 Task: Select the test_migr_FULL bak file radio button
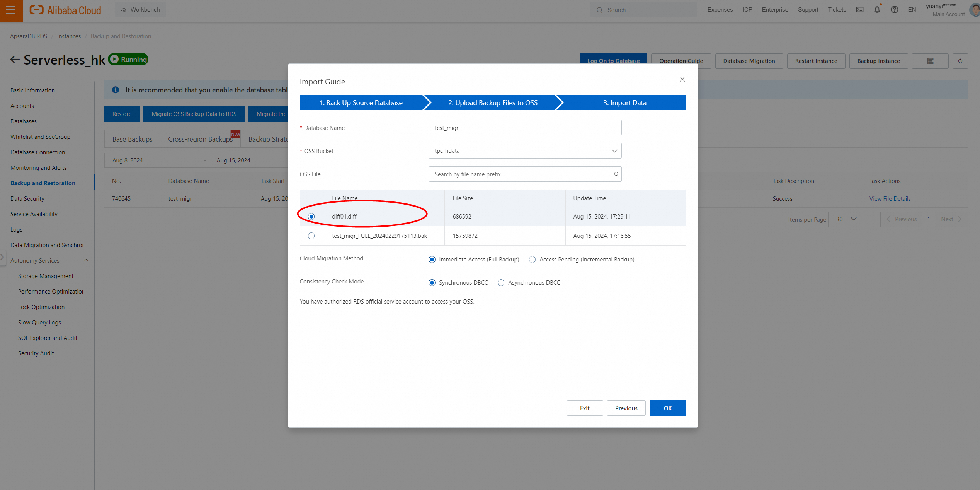point(311,236)
